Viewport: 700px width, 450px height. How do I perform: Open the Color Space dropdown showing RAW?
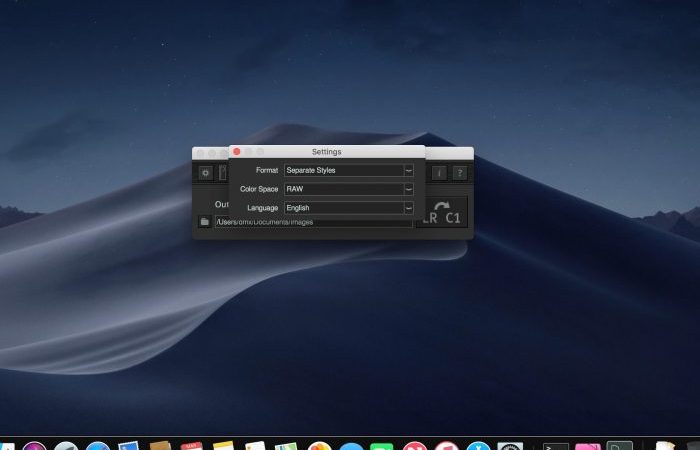point(349,189)
